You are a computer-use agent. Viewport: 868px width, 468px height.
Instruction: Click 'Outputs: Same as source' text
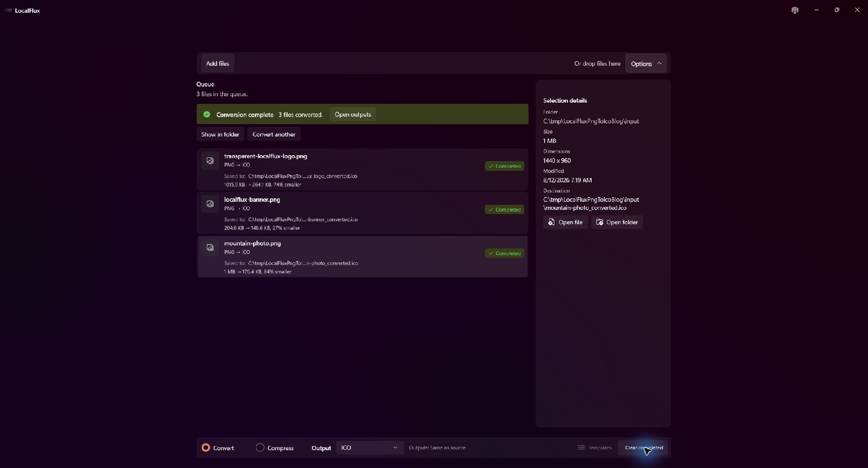pos(437,448)
